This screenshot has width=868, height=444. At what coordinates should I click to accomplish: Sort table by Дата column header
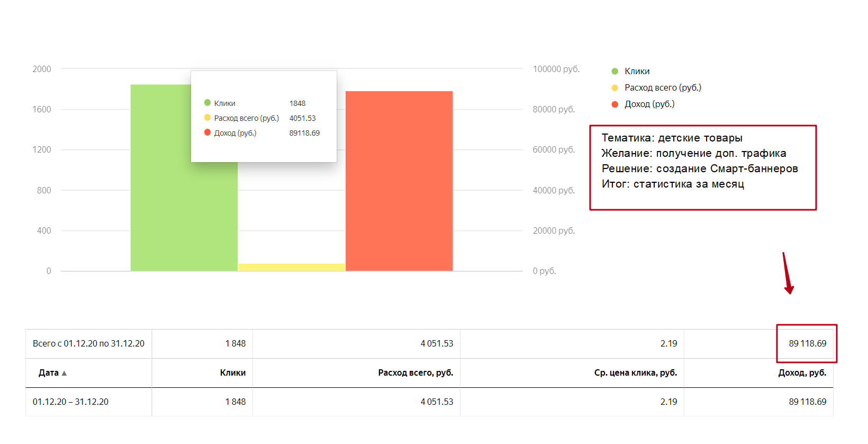click(x=49, y=372)
